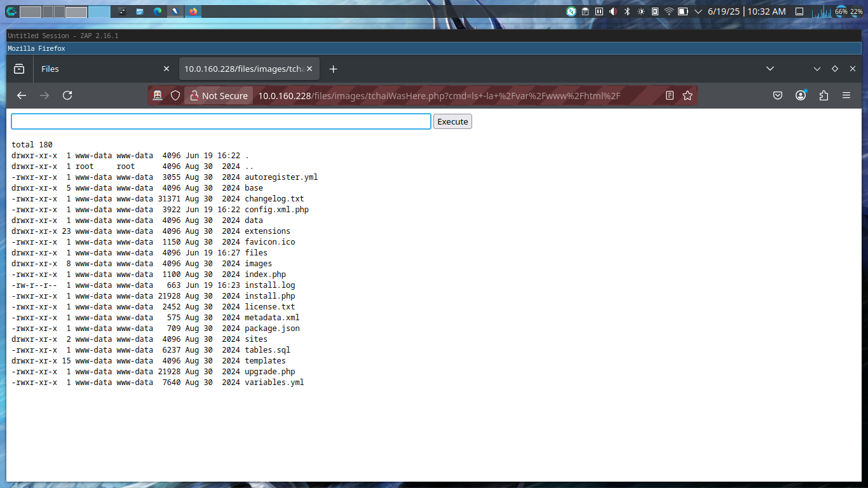Focus the command input field

(221, 121)
